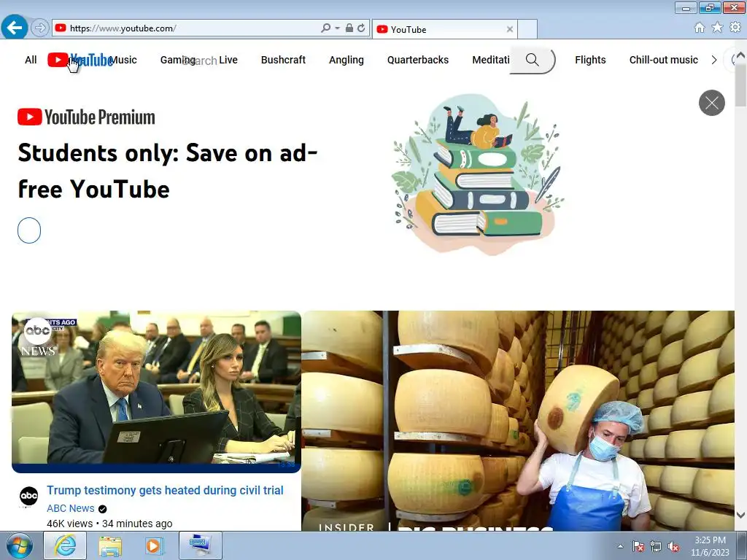Select the Chill-out music category chip
This screenshot has height=560, width=747.
click(663, 60)
